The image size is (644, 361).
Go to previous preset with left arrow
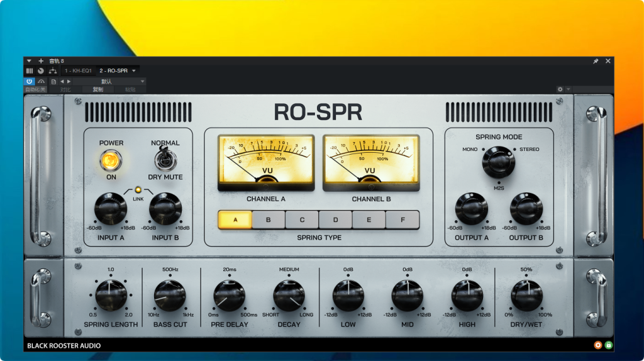[62, 81]
